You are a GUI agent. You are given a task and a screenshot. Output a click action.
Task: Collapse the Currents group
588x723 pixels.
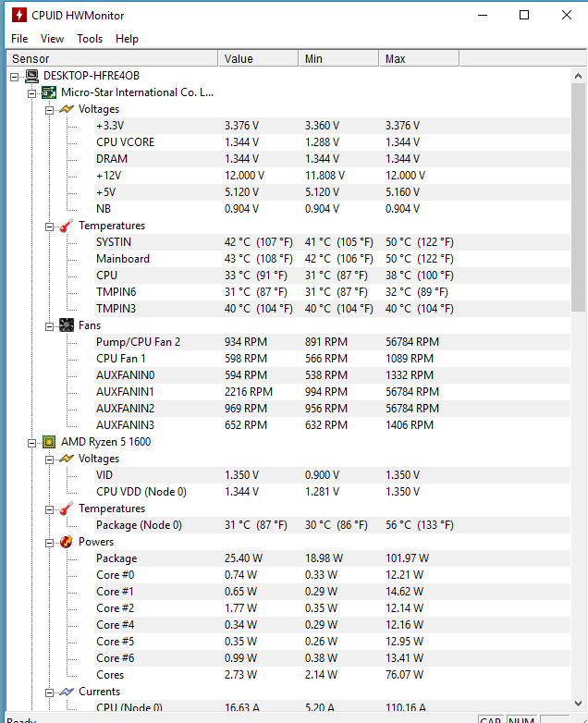point(49,692)
